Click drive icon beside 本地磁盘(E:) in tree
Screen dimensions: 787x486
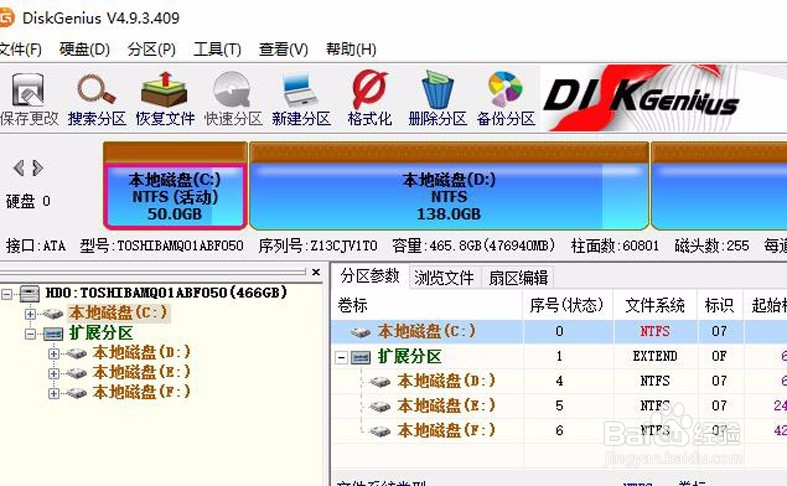[x=76, y=374]
